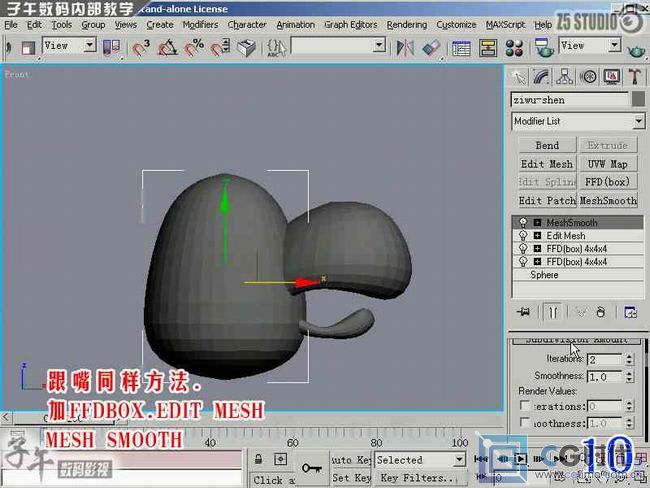
Task: Switch to the Motion command panel tab
Action: [x=588, y=77]
